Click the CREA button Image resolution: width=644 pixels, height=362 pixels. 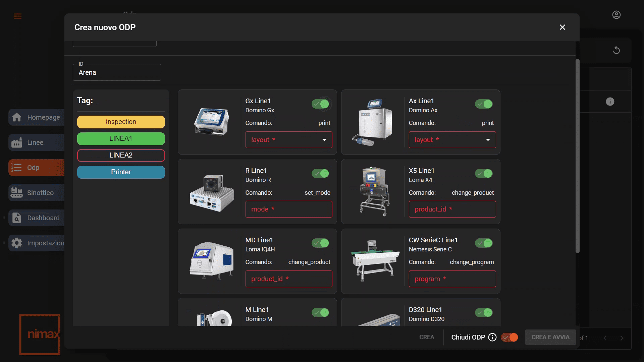pos(427,337)
